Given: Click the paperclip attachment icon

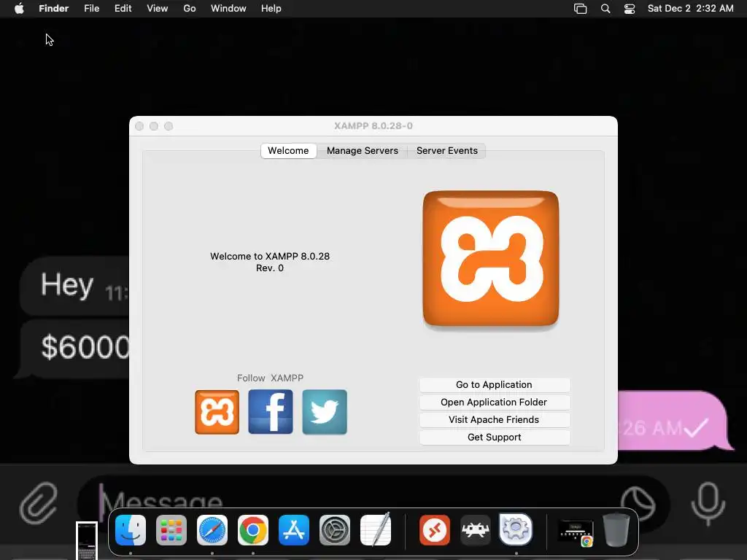Looking at the screenshot, I should (x=39, y=502).
